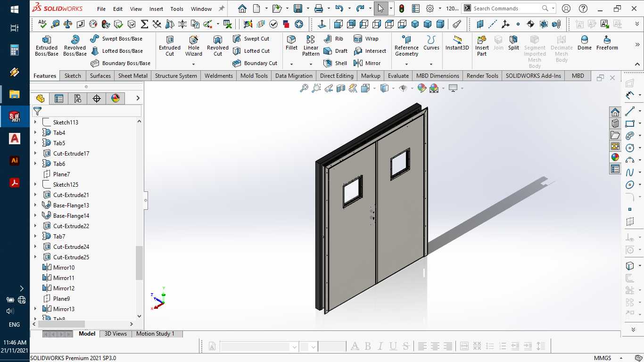Launch the Hole Wizard
644x362 pixels.
coord(194,46)
